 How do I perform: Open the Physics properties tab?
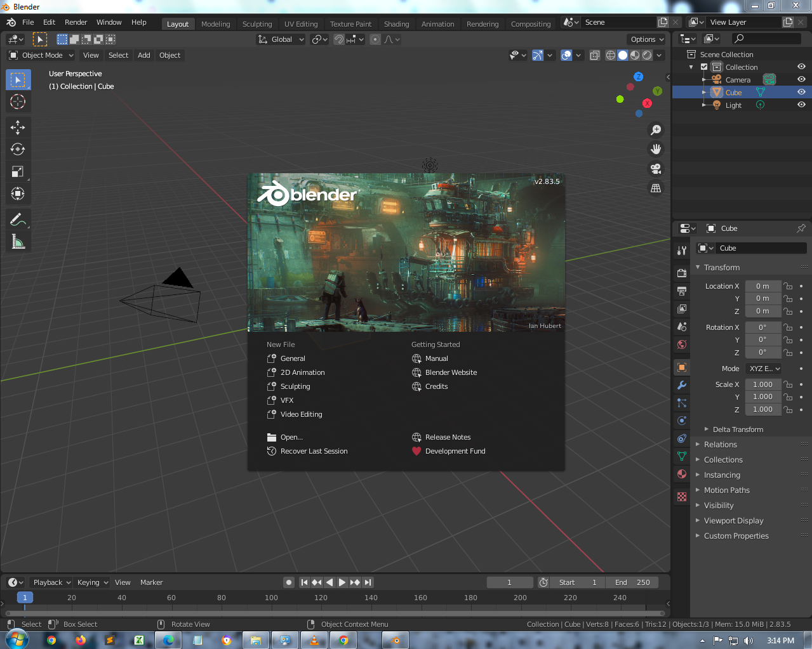click(682, 421)
